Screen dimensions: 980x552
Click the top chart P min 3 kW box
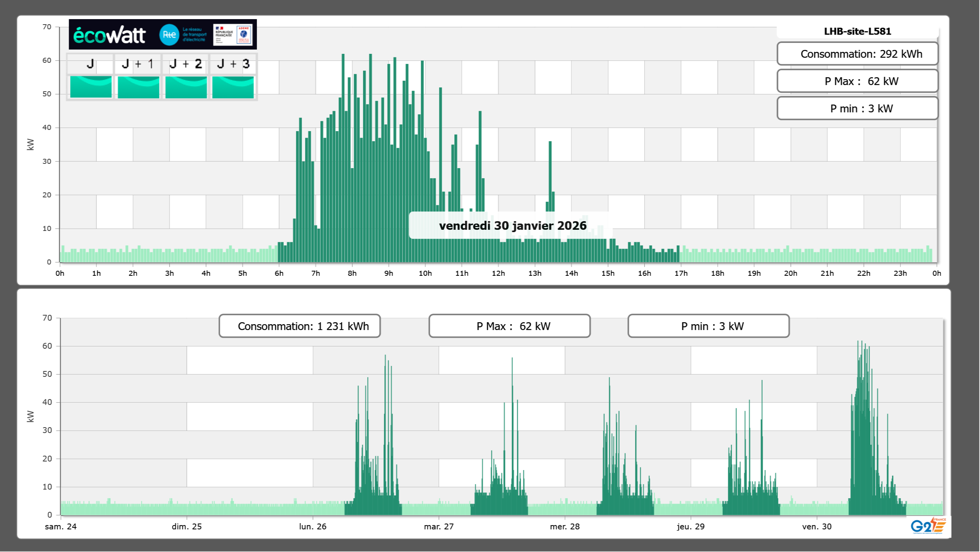point(857,108)
